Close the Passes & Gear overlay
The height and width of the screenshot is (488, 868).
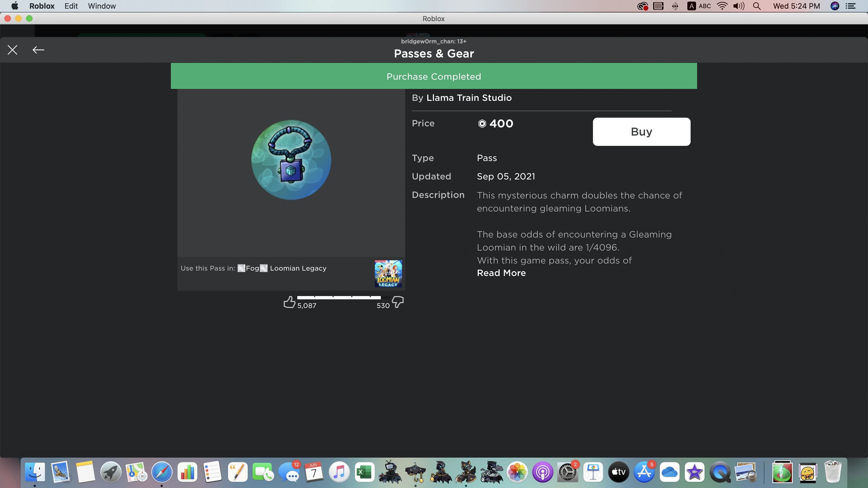(12, 50)
